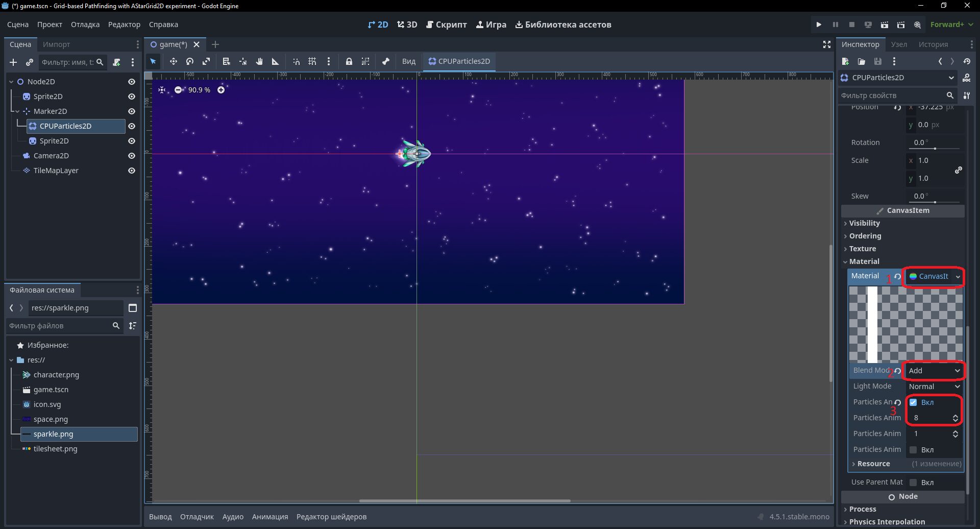This screenshot has height=529, width=980.
Task: Open documentation icon beside CPUParticles2D selector
Action: [967, 78]
